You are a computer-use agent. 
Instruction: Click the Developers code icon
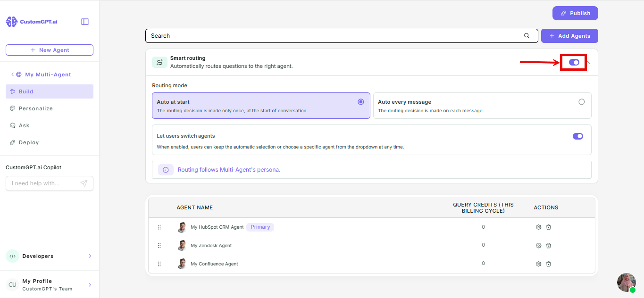click(12, 256)
